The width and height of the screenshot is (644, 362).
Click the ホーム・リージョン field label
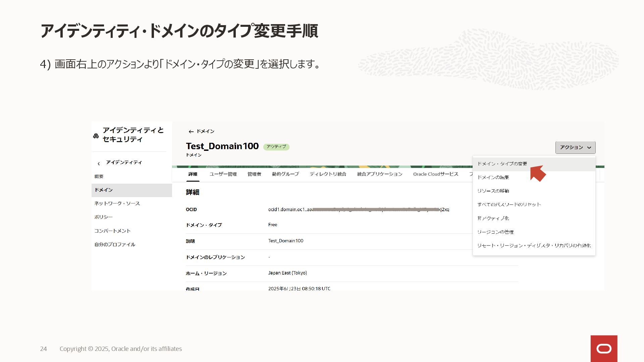(x=206, y=274)
